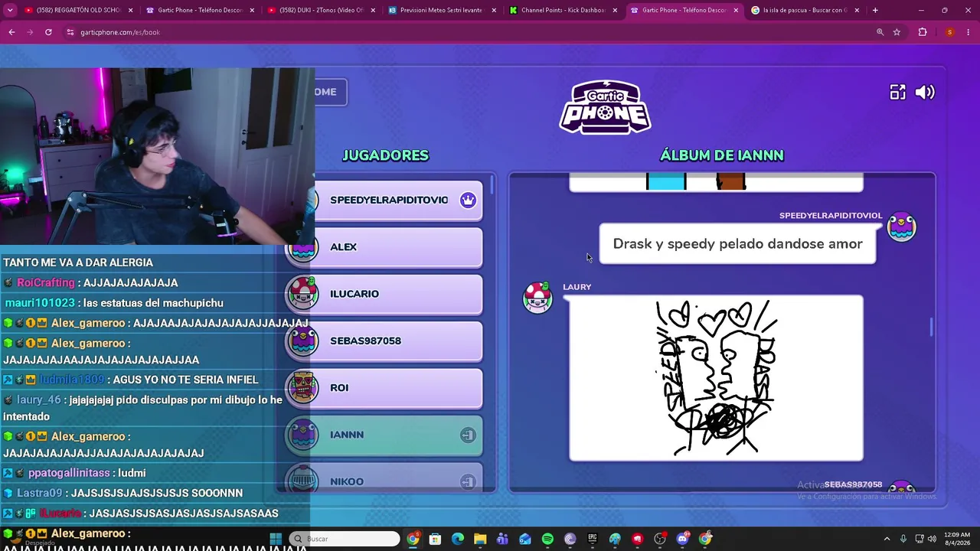Viewport: 980px width, 551px height.
Task: Toggle fullscreen mode in Gartic Phone
Action: click(897, 93)
